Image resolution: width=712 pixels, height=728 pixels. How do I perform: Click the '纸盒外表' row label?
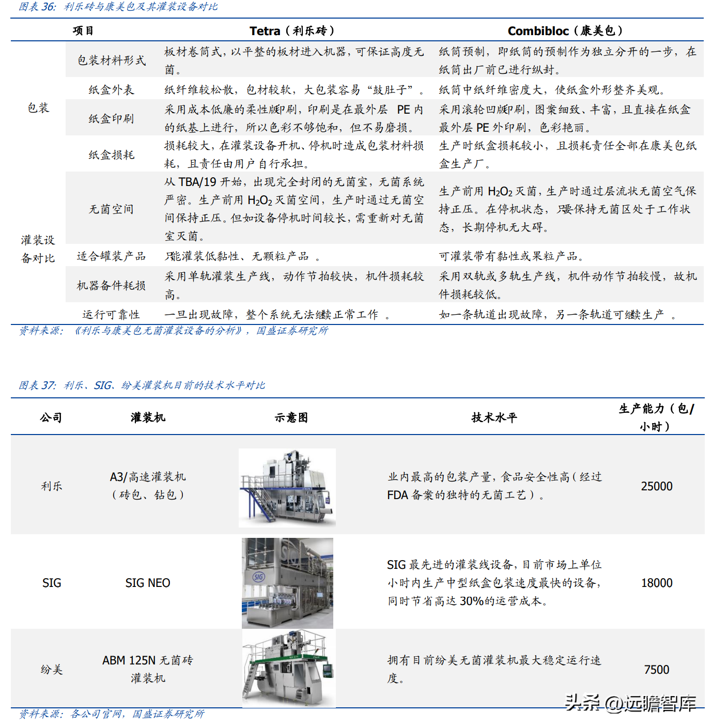pyautogui.click(x=111, y=90)
